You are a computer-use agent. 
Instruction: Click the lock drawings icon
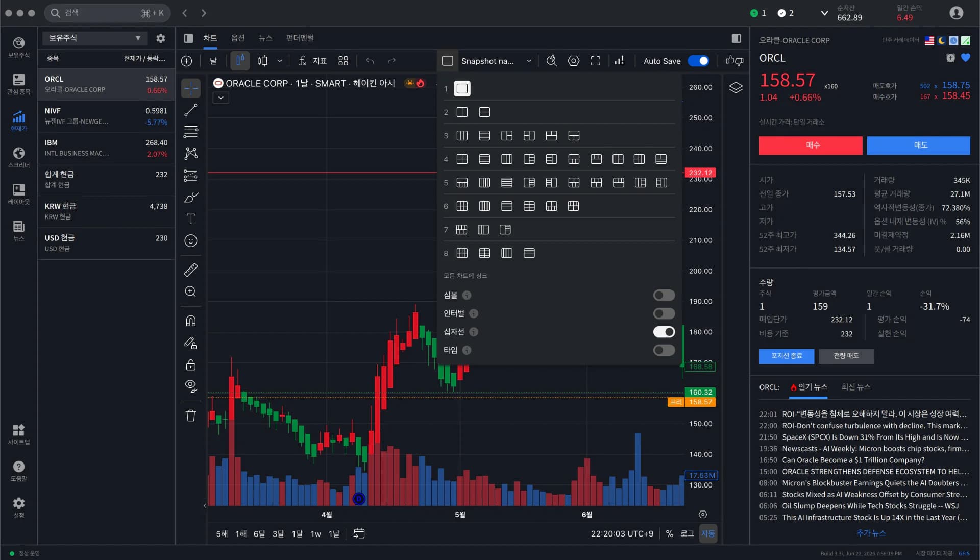(191, 364)
